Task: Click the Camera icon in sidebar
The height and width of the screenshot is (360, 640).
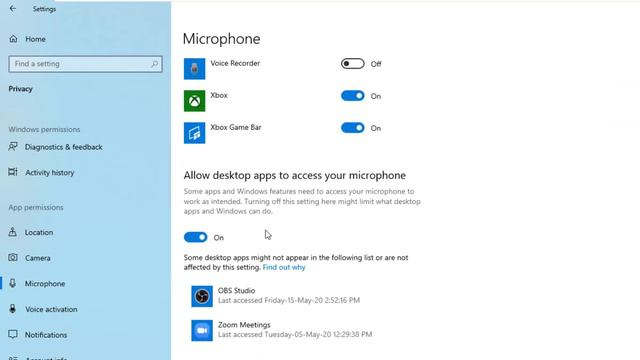Action: 13,258
